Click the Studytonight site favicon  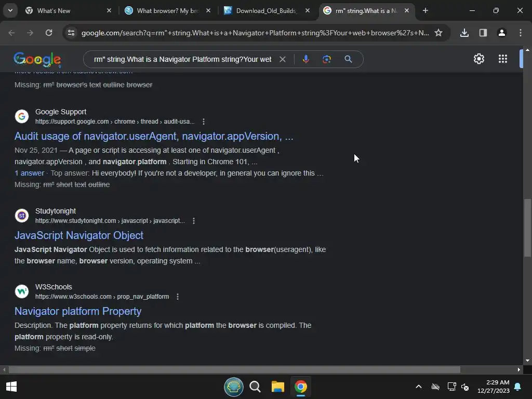pyautogui.click(x=22, y=216)
